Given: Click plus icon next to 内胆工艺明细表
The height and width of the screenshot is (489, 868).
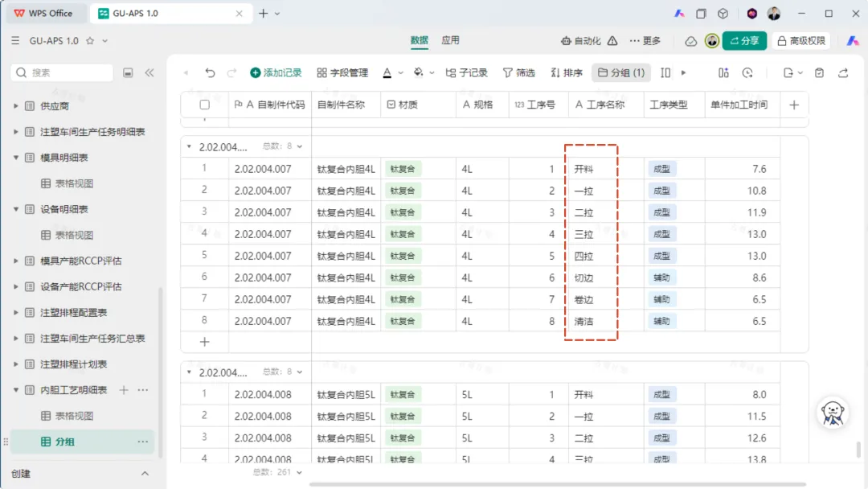Looking at the screenshot, I should (x=124, y=390).
